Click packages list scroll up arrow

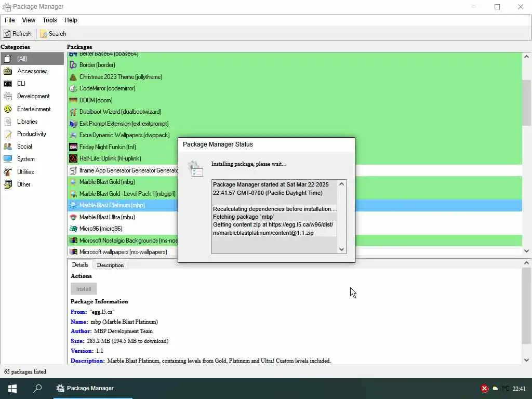(526, 57)
